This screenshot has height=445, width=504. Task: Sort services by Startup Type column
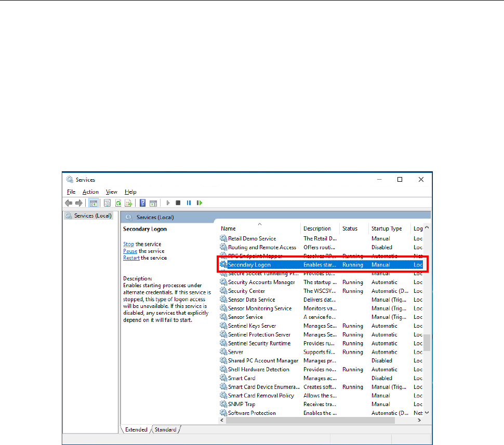[386, 228]
